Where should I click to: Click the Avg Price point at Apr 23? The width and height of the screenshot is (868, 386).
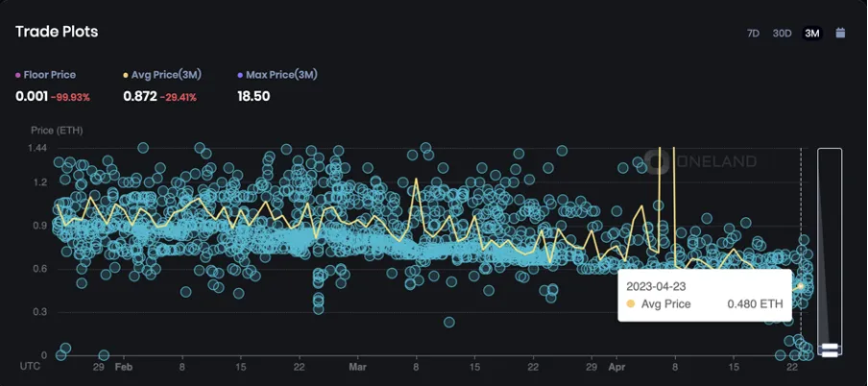(800, 285)
